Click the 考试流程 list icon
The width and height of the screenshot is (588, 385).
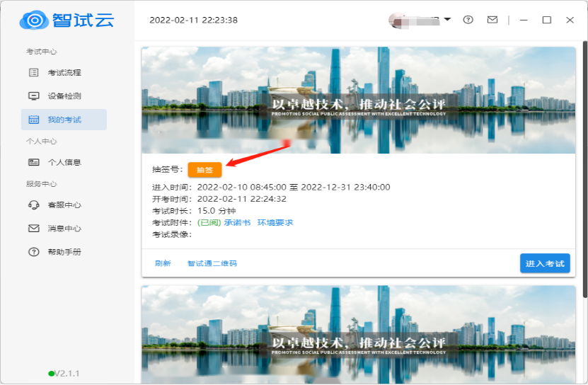tap(33, 73)
